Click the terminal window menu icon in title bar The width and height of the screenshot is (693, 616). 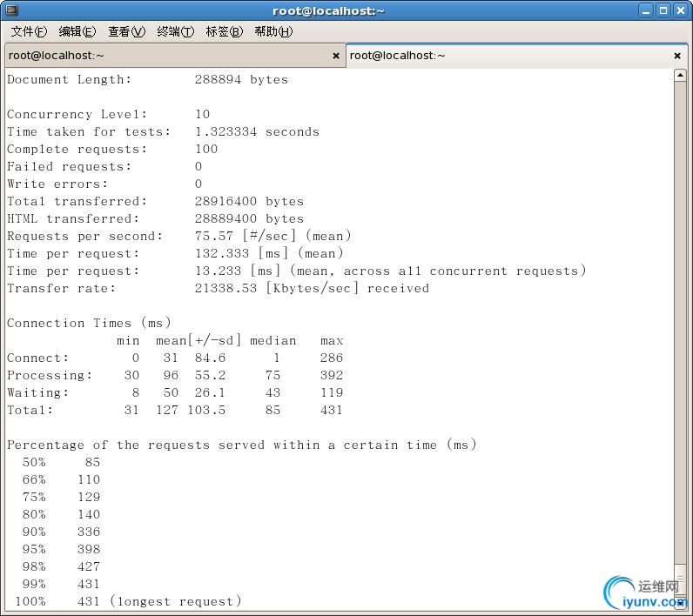[12, 10]
